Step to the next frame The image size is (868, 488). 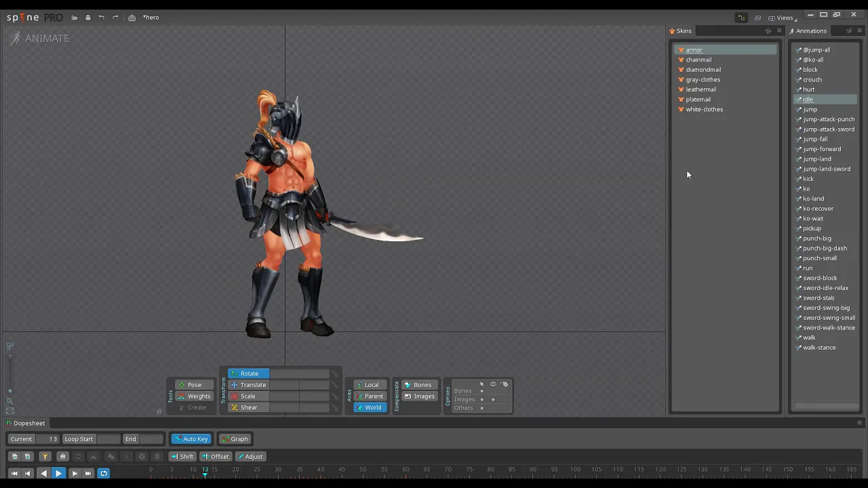click(x=75, y=473)
